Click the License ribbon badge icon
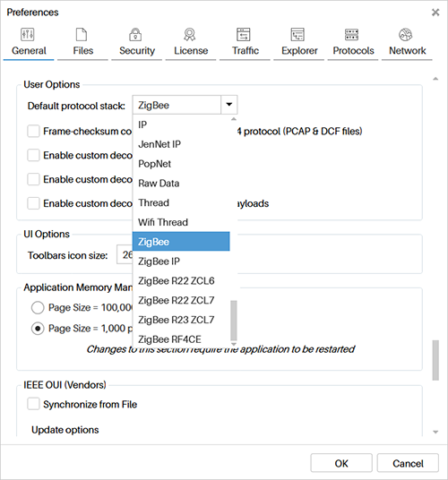Viewport: 448px width, 480px height. (x=190, y=35)
